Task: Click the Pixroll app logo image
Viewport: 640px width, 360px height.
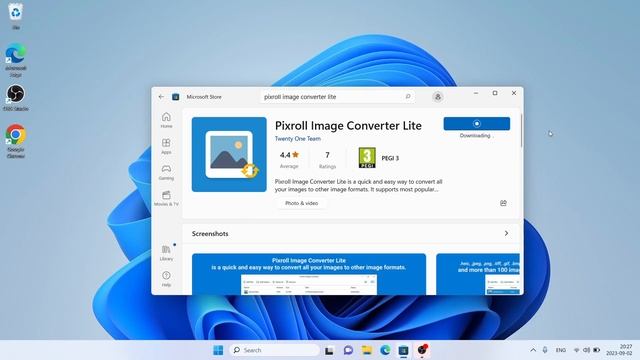Action: click(x=229, y=154)
